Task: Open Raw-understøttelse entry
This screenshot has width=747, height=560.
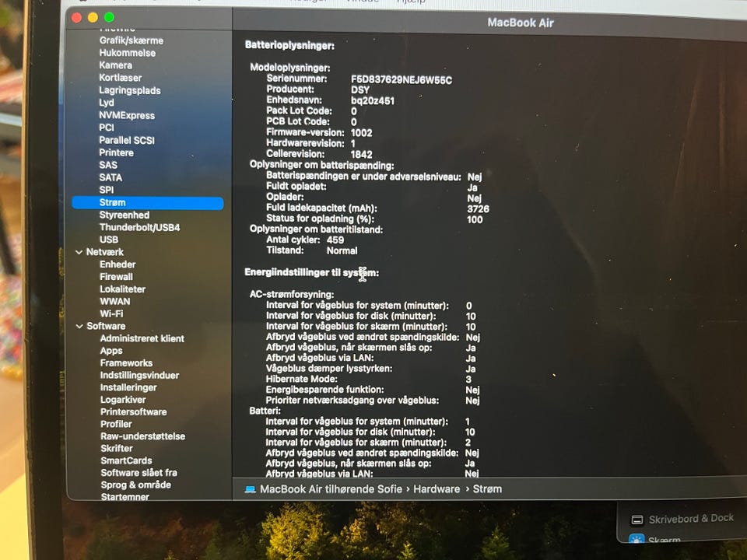Action: pyautogui.click(x=142, y=436)
